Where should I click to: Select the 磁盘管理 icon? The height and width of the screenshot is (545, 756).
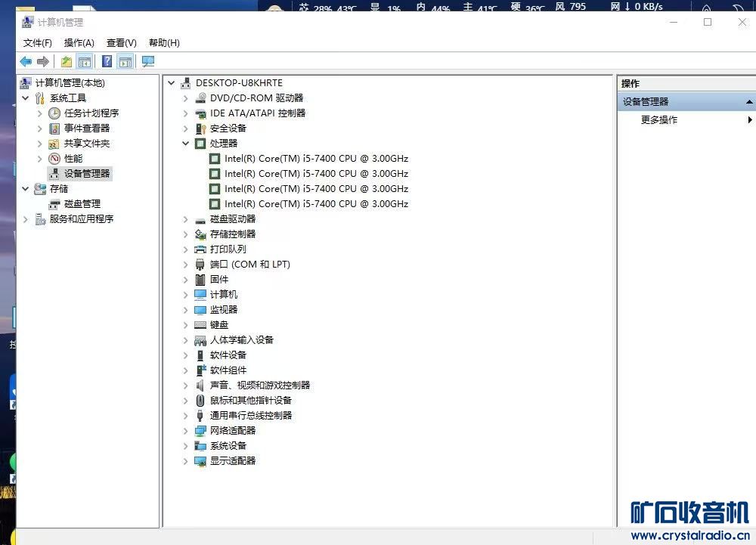click(54, 204)
